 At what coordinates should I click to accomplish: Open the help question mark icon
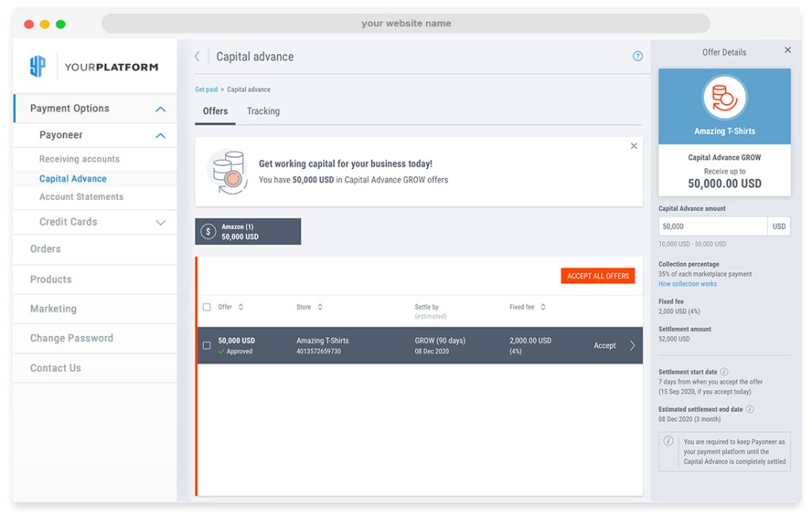point(638,56)
